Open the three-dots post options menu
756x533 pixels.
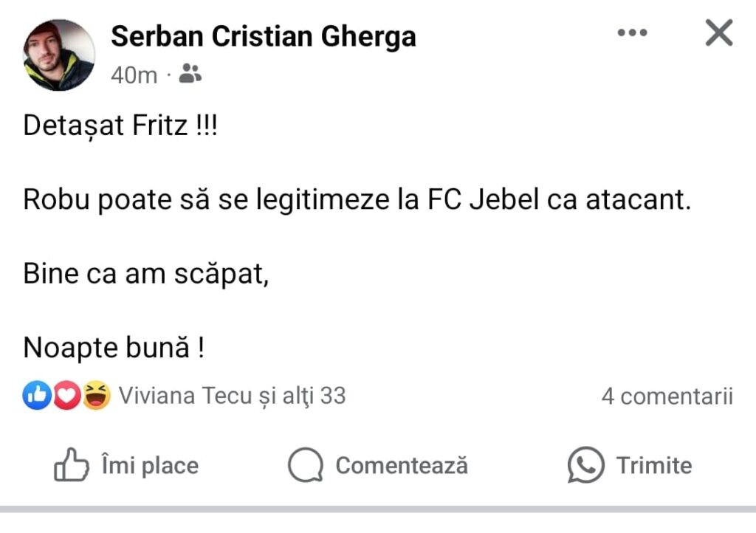[x=632, y=33]
